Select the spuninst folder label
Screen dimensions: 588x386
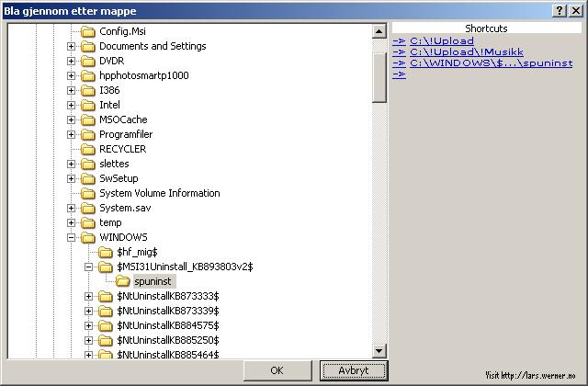click(x=153, y=281)
